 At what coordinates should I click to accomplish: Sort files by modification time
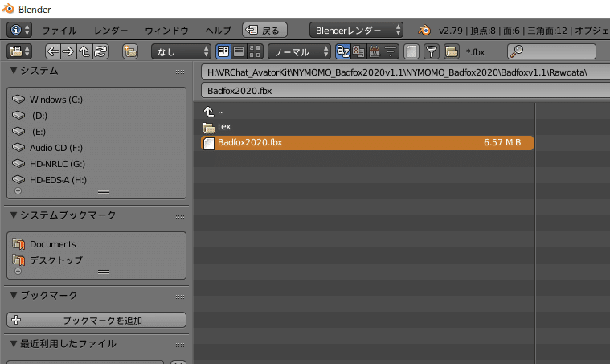click(x=375, y=51)
